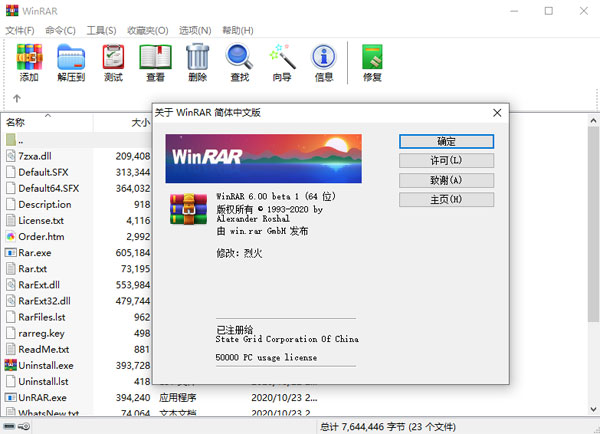Image resolution: width=600 pixels, height=434 pixels.
Task: Open the 工具(S) menu
Action: click(x=102, y=31)
